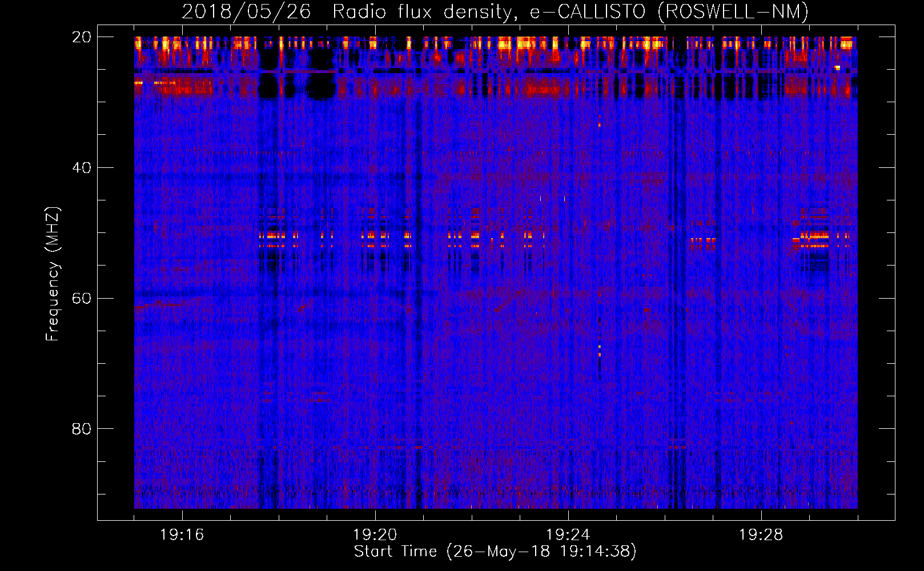
Task: Click the '40' frequency axis label
Action: [x=82, y=168]
